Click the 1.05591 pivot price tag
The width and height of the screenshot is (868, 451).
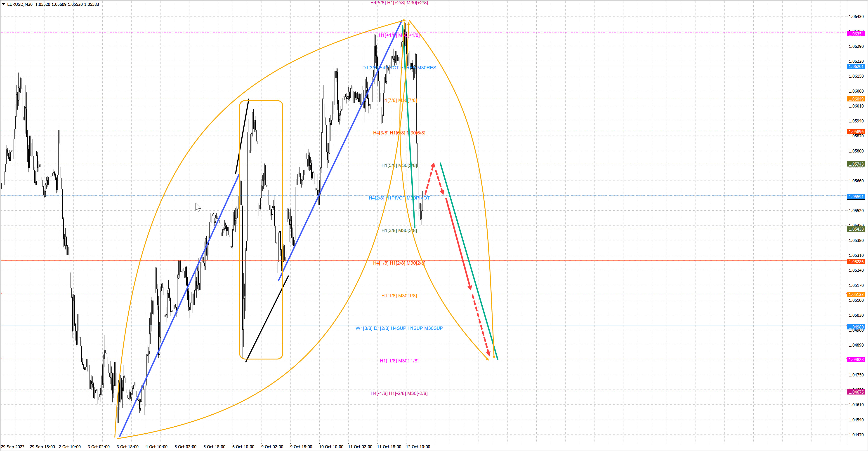tap(856, 197)
